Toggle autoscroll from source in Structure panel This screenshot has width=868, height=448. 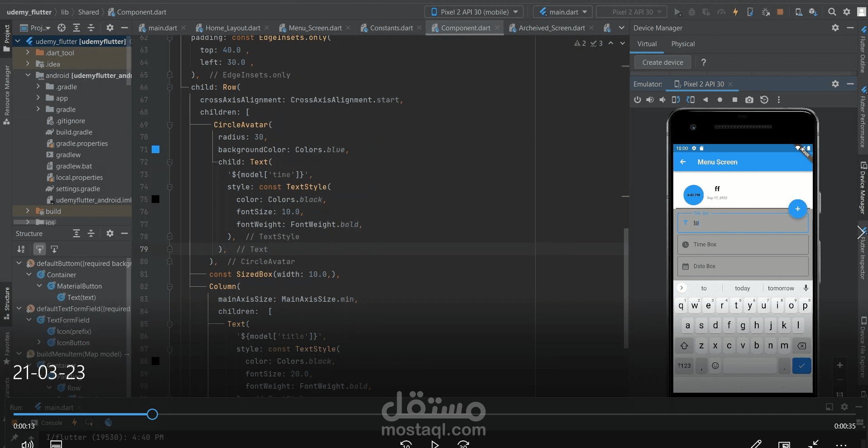point(54,249)
